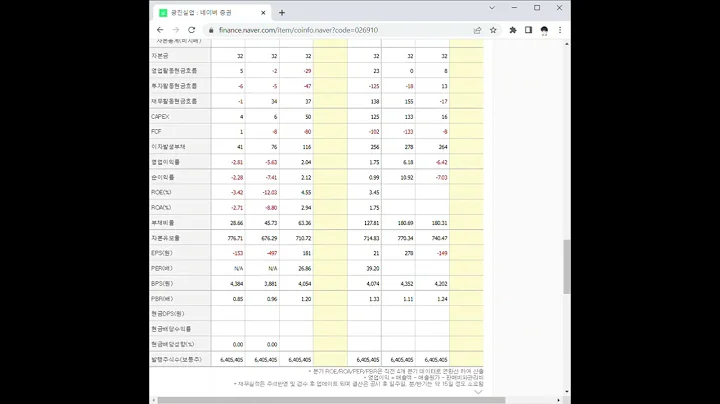
Task: Minimize the browser window
Action: pos(514,8)
